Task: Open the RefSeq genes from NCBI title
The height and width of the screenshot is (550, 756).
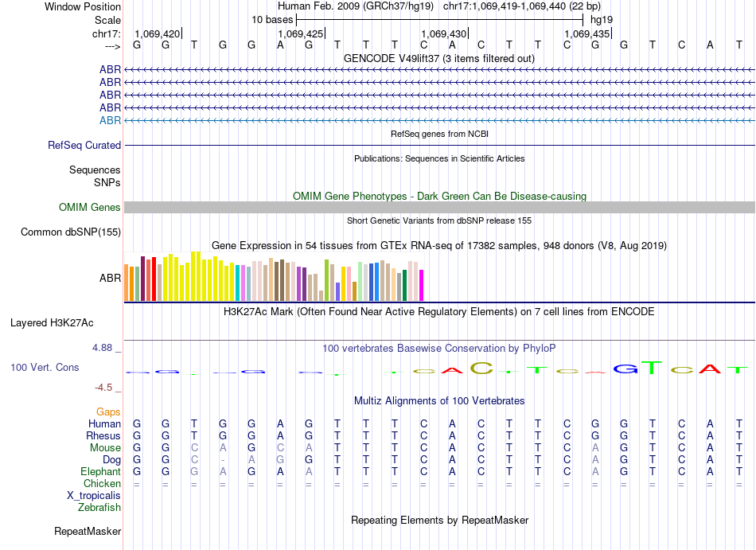Action: tap(439, 134)
